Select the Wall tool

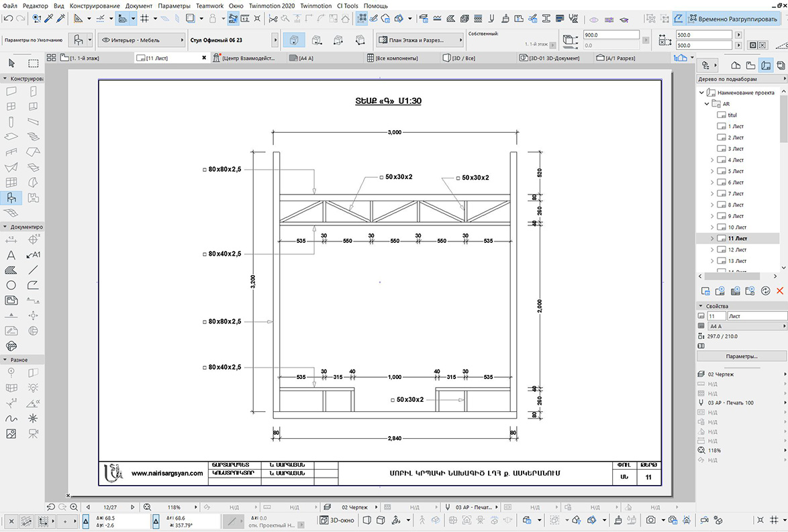pyautogui.click(x=11, y=91)
